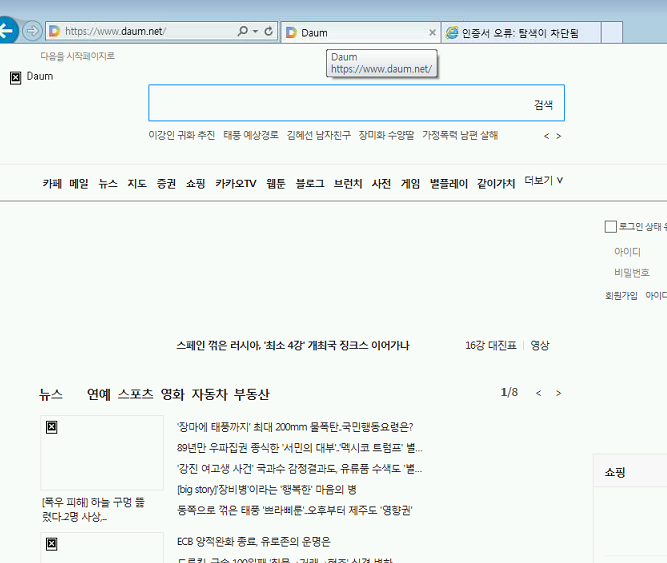Click the page refresh icon
The image size is (667, 563).
click(268, 31)
